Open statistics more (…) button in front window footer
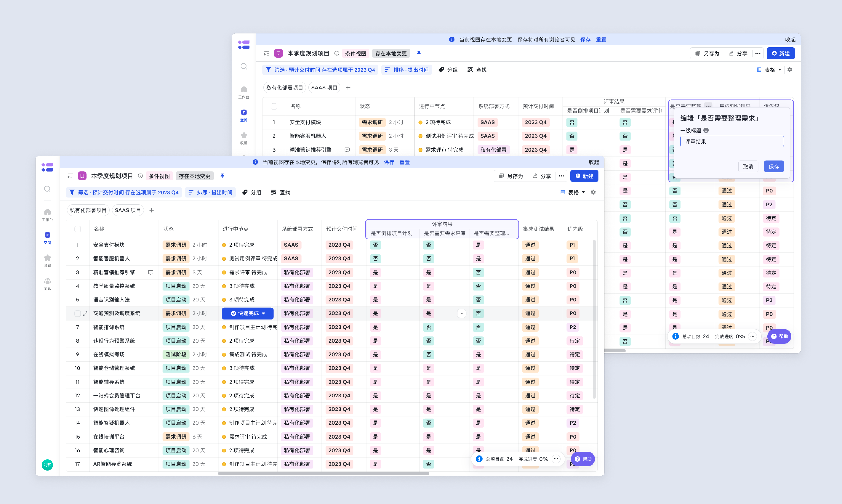 556,459
